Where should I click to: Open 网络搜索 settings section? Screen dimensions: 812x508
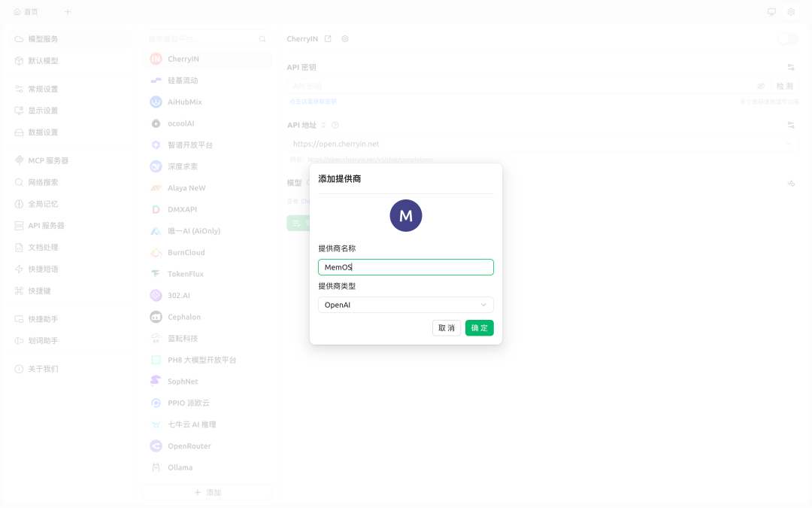click(x=71, y=182)
